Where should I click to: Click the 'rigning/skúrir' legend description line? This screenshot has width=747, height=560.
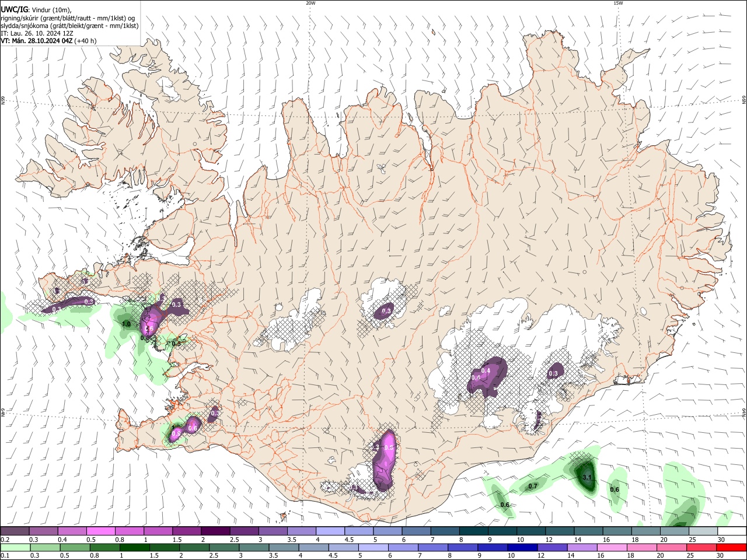tap(68, 17)
